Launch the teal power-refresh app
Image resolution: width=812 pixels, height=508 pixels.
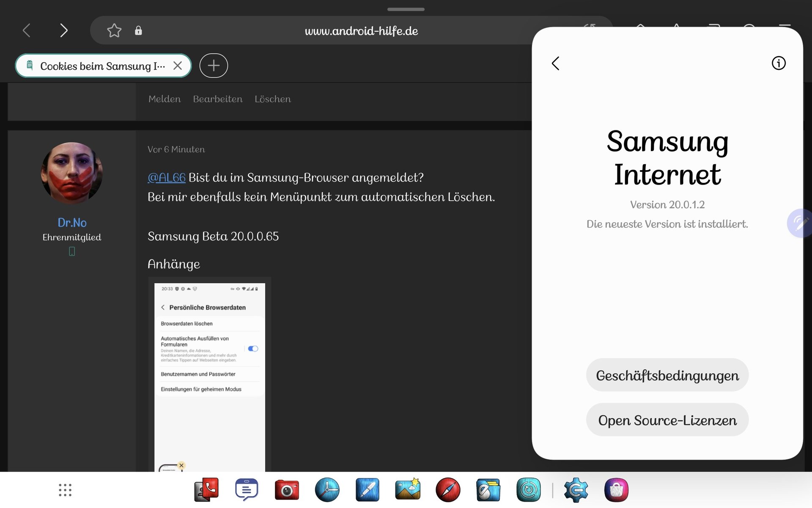[x=528, y=490]
